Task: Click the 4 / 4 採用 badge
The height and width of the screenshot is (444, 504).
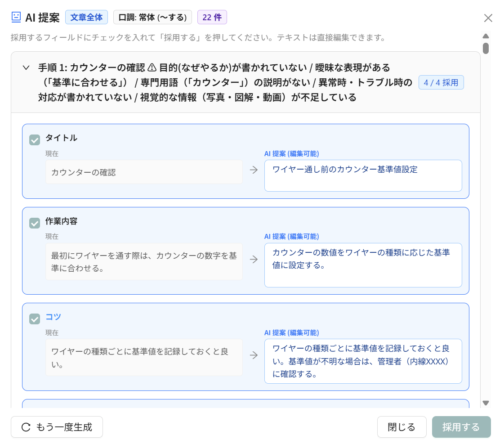Action: pyautogui.click(x=441, y=83)
